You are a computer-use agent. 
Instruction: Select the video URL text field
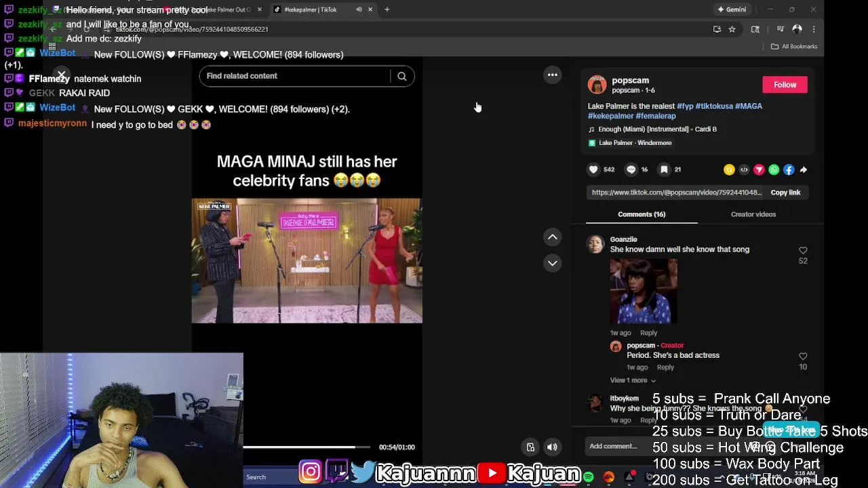[676, 192]
